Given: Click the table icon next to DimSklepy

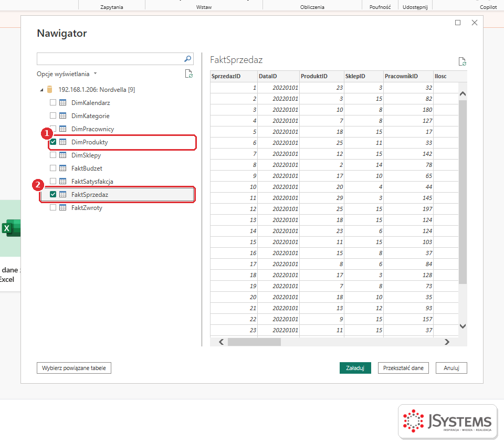Looking at the screenshot, I should pyautogui.click(x=63, y=155).
